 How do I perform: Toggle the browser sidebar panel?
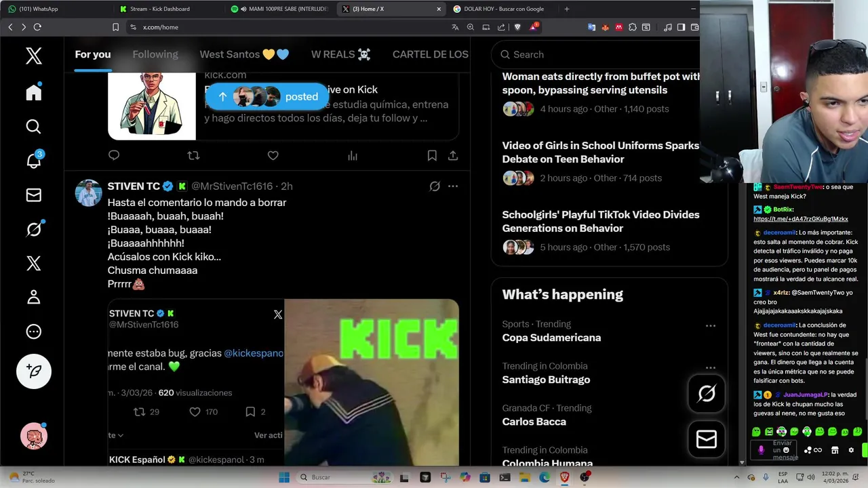[x=681, y=27]
